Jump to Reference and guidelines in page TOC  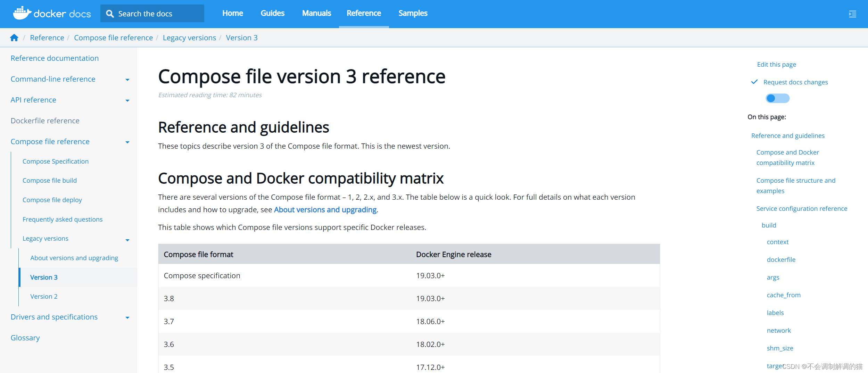(788, 135)
